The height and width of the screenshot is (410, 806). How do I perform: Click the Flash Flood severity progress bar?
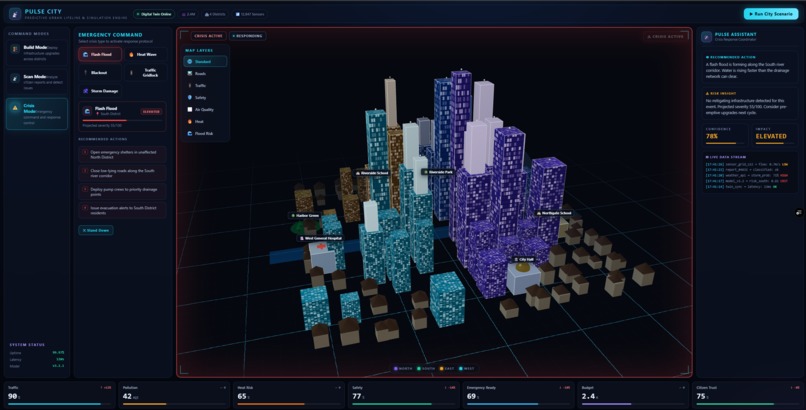[x=122, y=121]
